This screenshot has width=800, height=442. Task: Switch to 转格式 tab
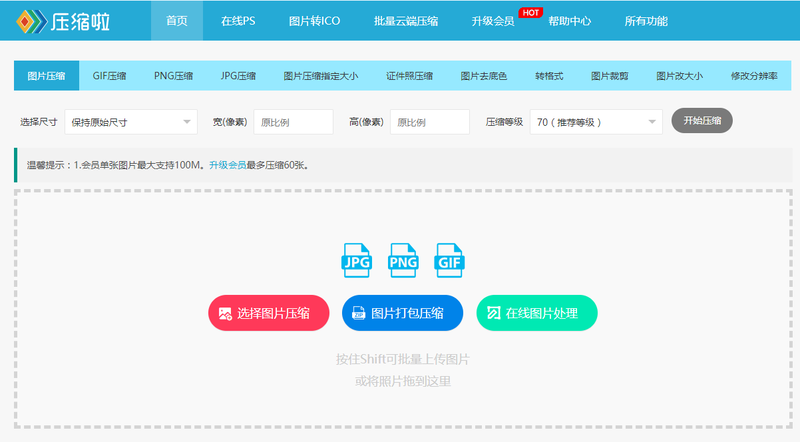549,76
